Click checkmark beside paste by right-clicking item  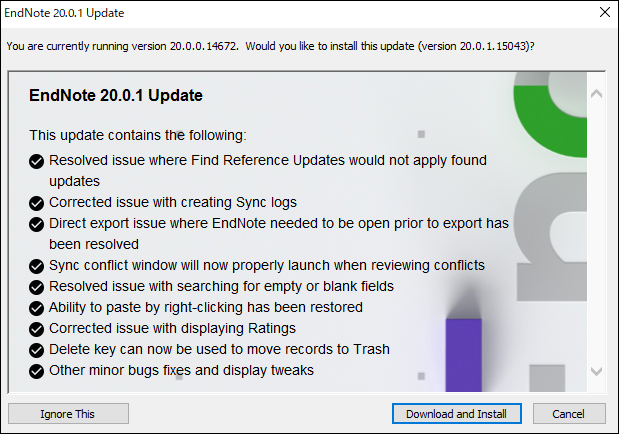[x=36, y=307]
